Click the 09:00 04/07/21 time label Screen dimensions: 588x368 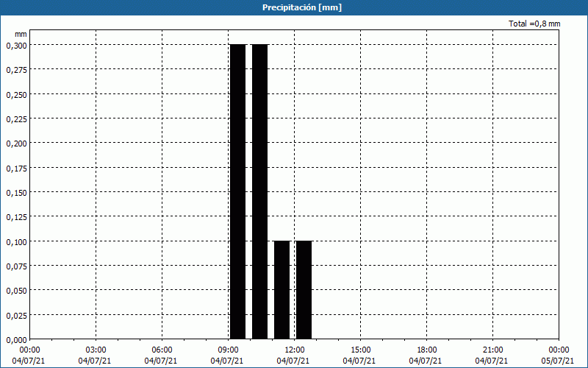(x=227, y=355)
